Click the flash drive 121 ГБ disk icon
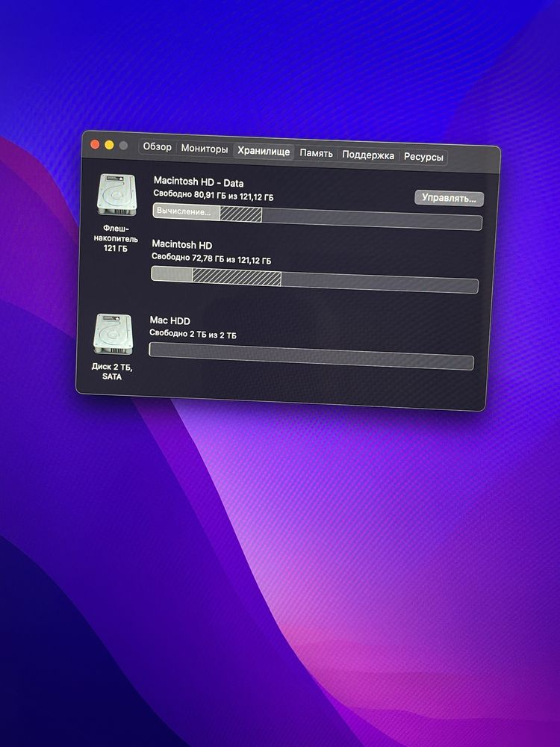 pyautogui.click(x=117, y=194)
